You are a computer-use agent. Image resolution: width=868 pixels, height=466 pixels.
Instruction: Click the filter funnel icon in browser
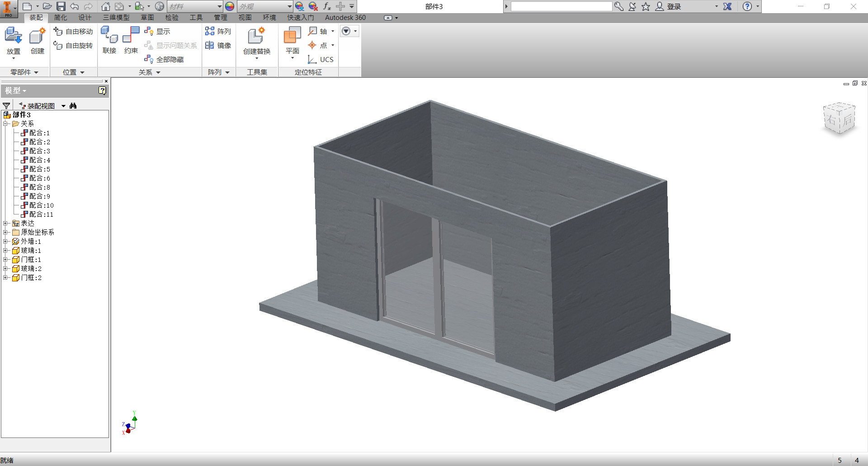(6, 105)
